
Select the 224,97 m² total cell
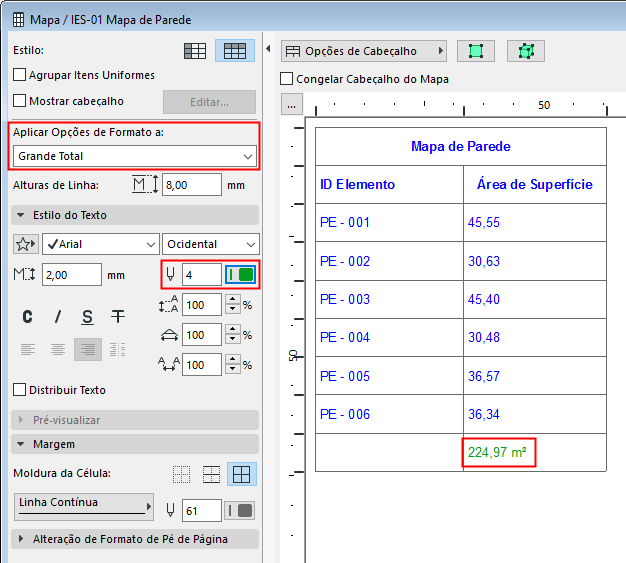coord(535,452)
